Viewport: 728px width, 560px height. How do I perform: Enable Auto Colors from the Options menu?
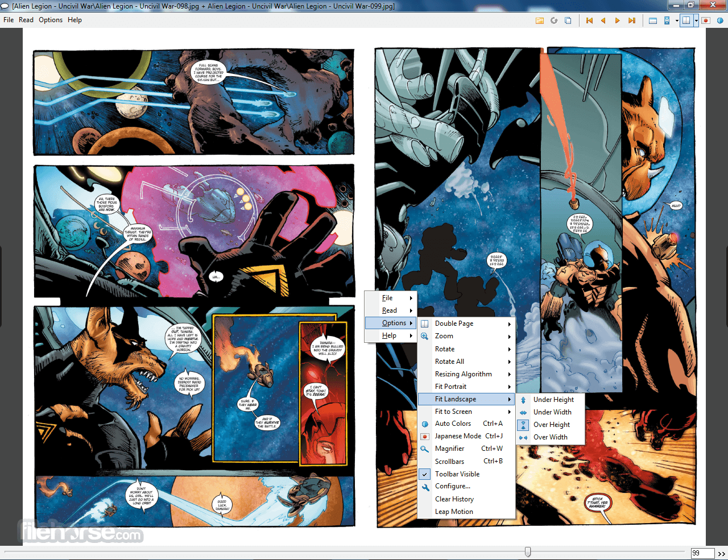click(x=466, y=424)
